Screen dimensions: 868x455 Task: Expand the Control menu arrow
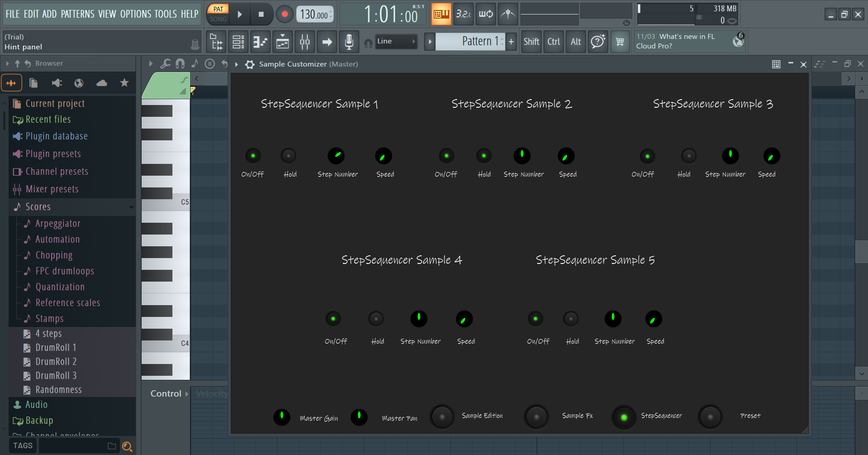(187, 394)
